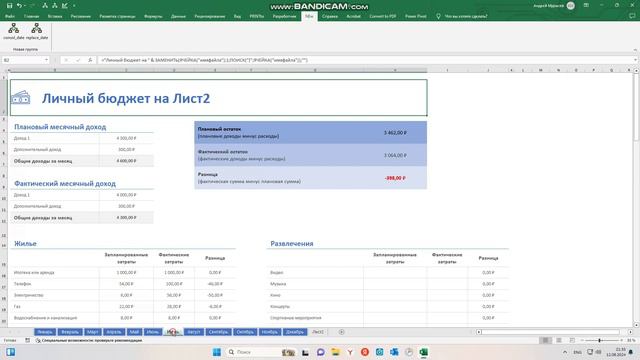Viewport: 640px width, 360px height.
Task: Select the Сентябрь sheet tab
Action: [218, 332]
